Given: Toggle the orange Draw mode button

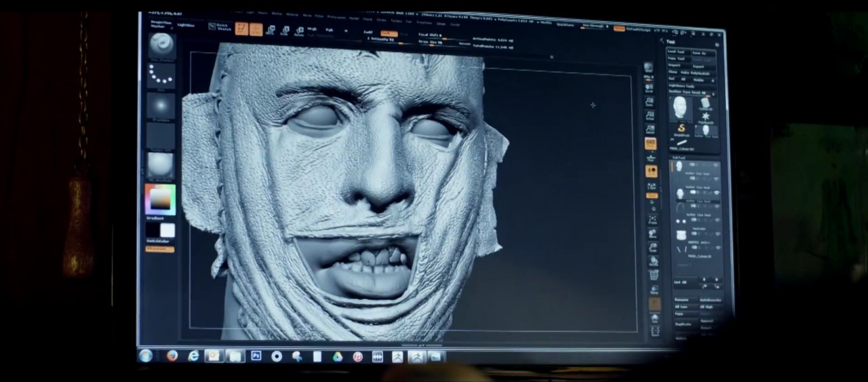Looking at the screenshot, I should (256, 29).
